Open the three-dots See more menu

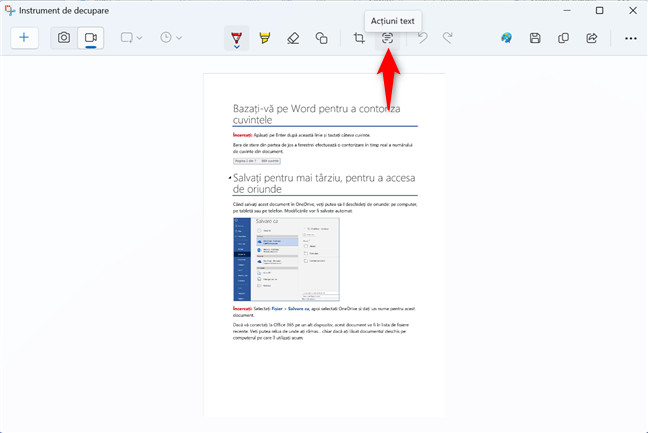point(630,38)
